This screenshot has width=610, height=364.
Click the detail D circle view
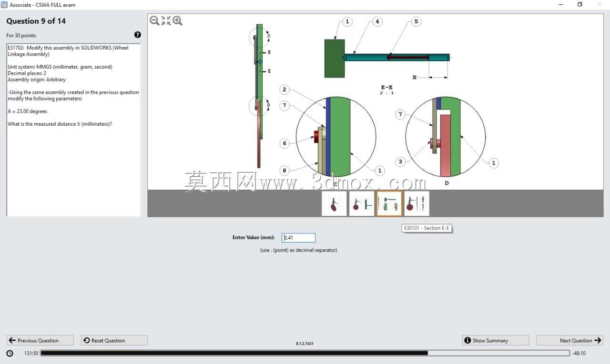click(x=446, y=137)
